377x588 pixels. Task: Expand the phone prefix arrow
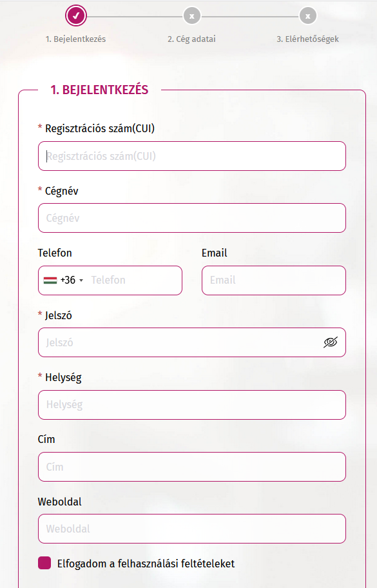[81, 280]
